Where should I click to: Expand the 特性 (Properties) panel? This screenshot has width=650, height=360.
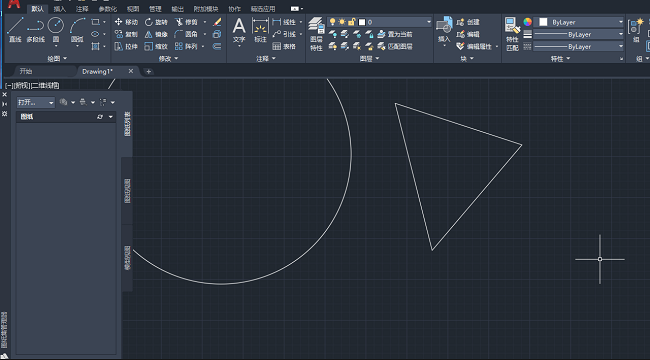[x=560, y=59]
